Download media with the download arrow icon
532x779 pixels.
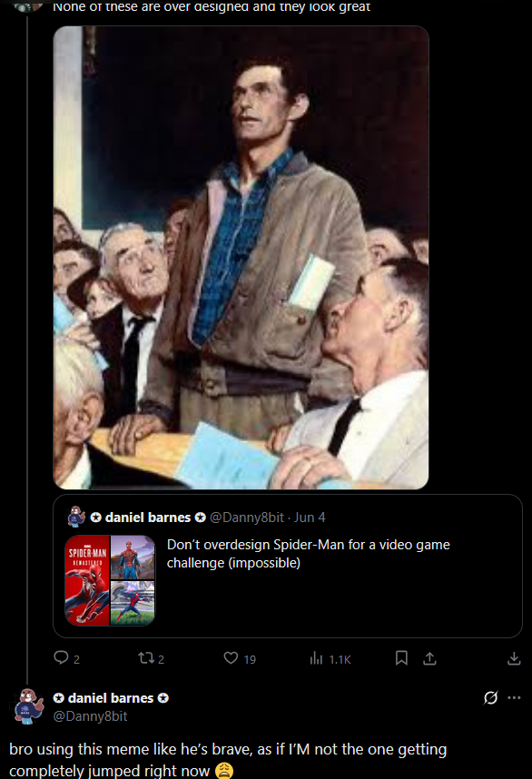(514, 658)
